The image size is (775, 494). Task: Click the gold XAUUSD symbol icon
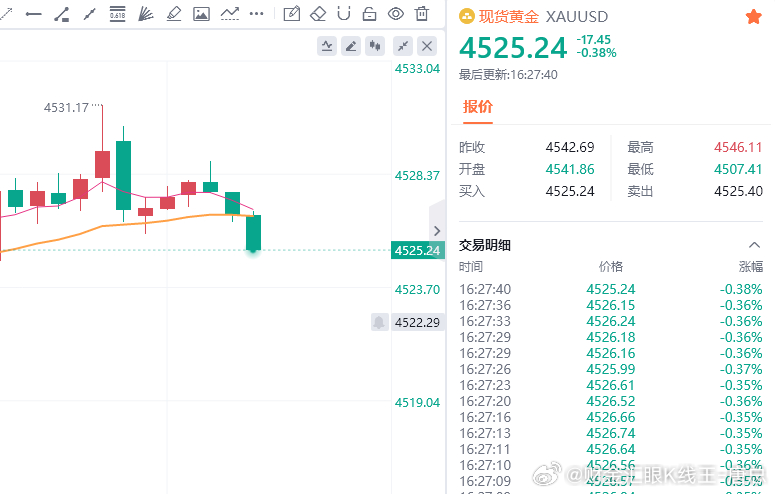click(467, 17)
